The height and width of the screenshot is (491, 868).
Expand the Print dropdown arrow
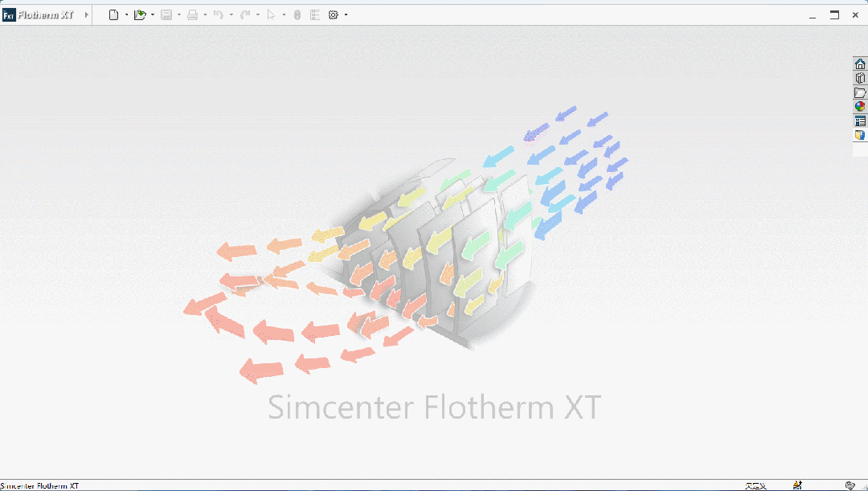206,15
